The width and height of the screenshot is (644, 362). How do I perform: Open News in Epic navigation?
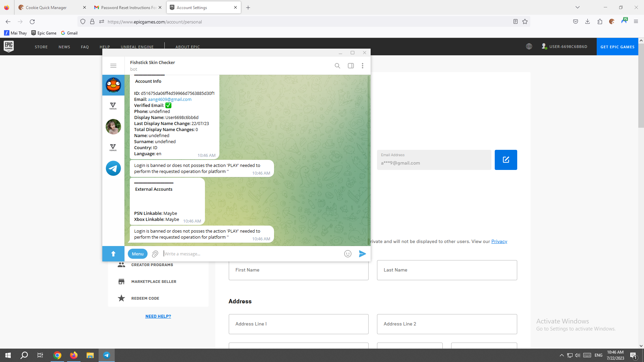(64, 47)
